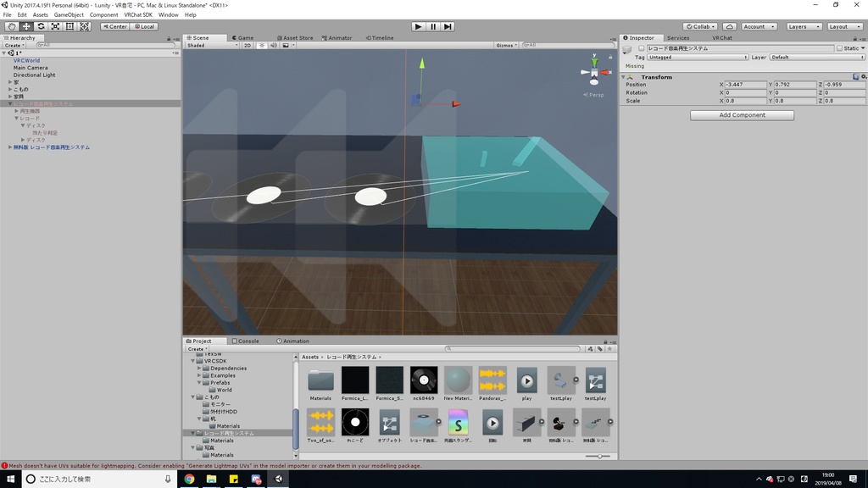Toggle 2D view mode in Scene
This screenshot has width=868, height=488.
pyautogui.click(x=248, y=46)
